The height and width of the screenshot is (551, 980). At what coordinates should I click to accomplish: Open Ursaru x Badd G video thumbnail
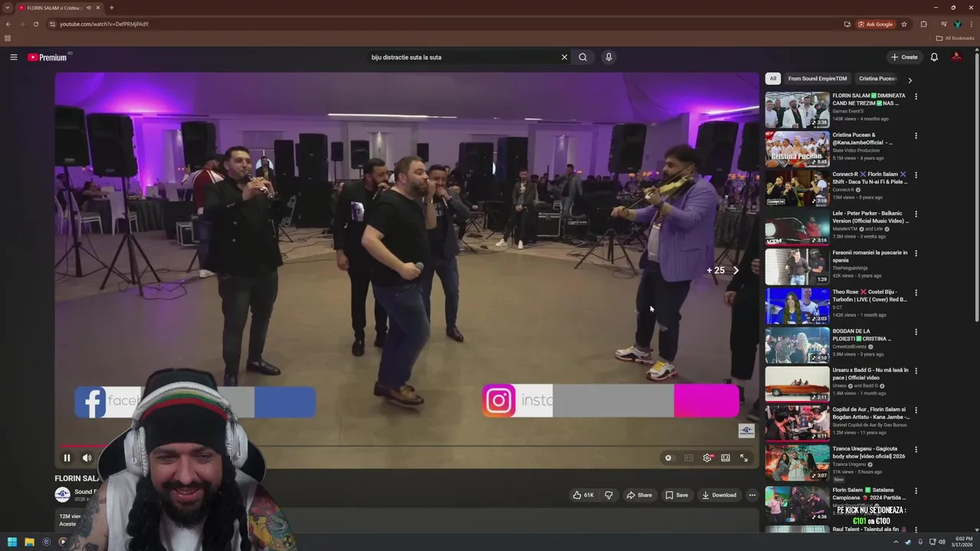pos(797,385)
